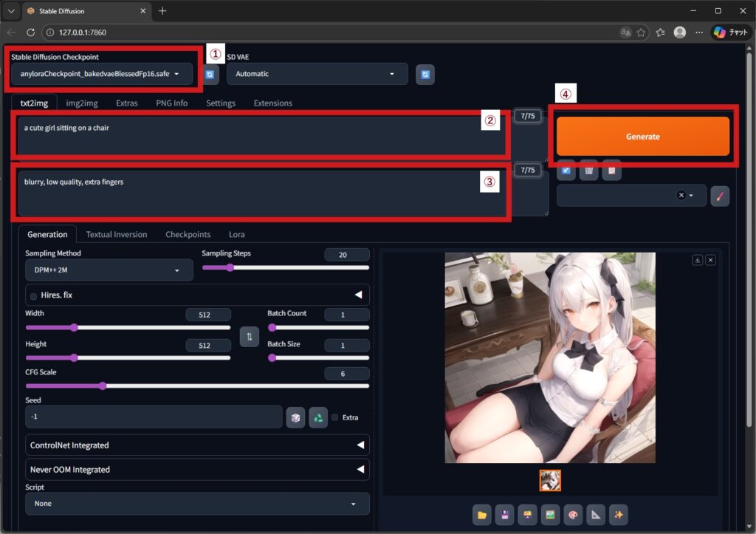Click the recycle icon to reuse last seed
The height and width of the screenshot is (534, 756).
click(x=318, y=417)
